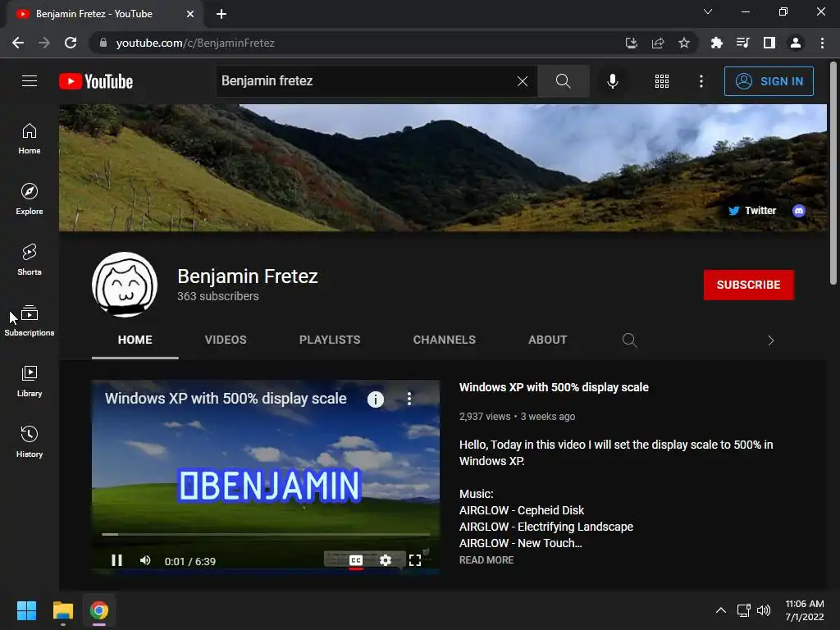This screenshot has width=840, height=630.
Task: Switch to the CHANNELS tab
Action: tap(444, 340)
